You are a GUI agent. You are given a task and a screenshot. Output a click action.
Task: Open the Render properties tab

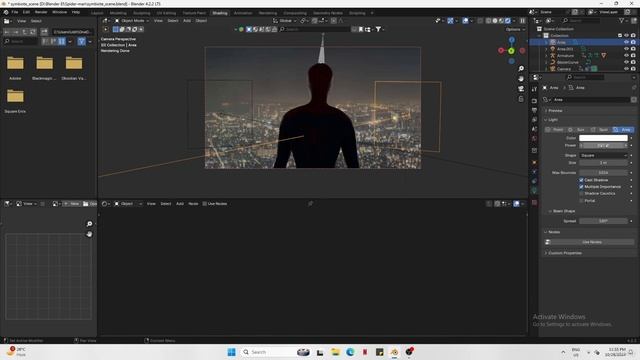(534, 100)
